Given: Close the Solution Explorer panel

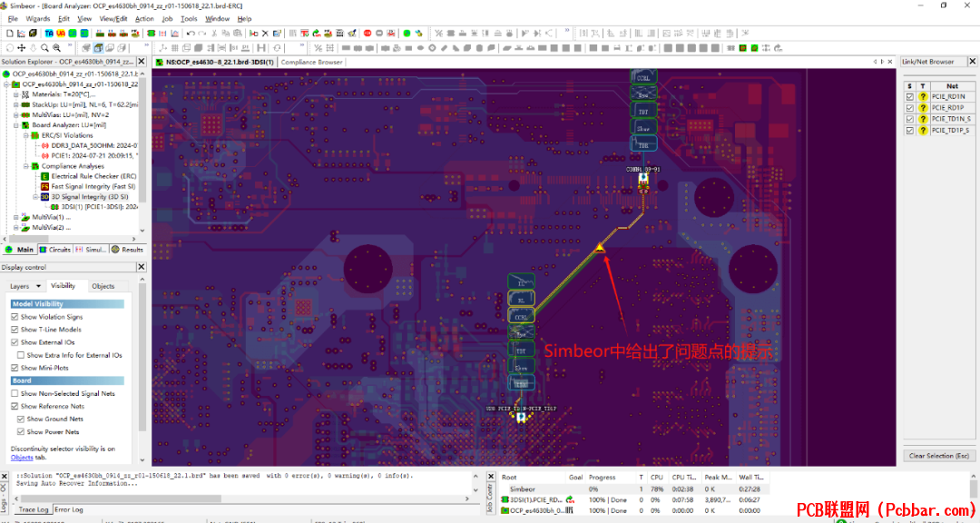Looking at the screenshot, I should coord(142,62).
